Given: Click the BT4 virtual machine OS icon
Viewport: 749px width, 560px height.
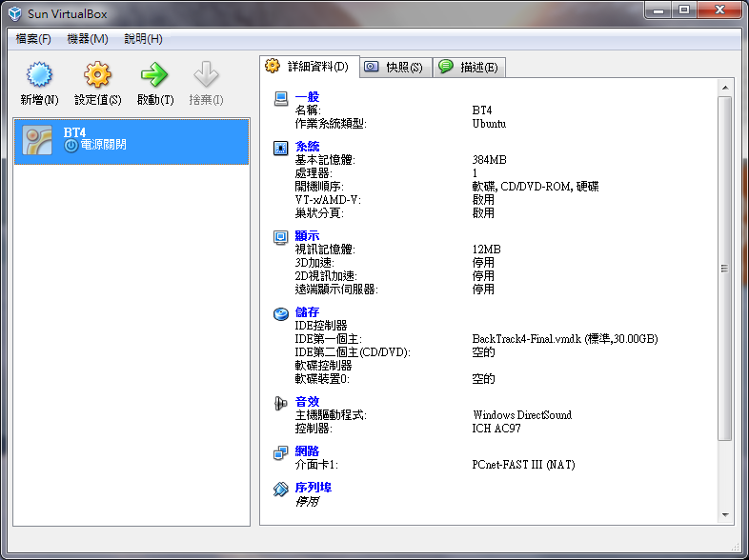Looking at the screenshot, I should pos(37,141).
